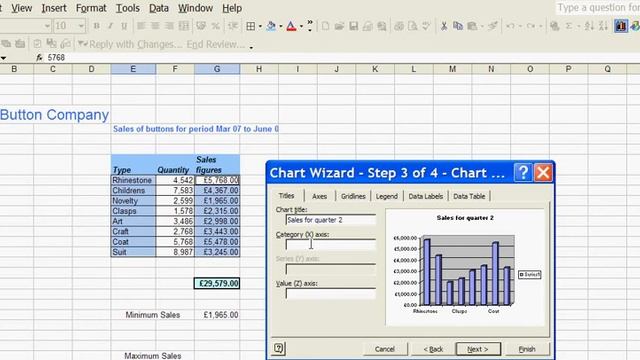Open the Data menu

159,8
